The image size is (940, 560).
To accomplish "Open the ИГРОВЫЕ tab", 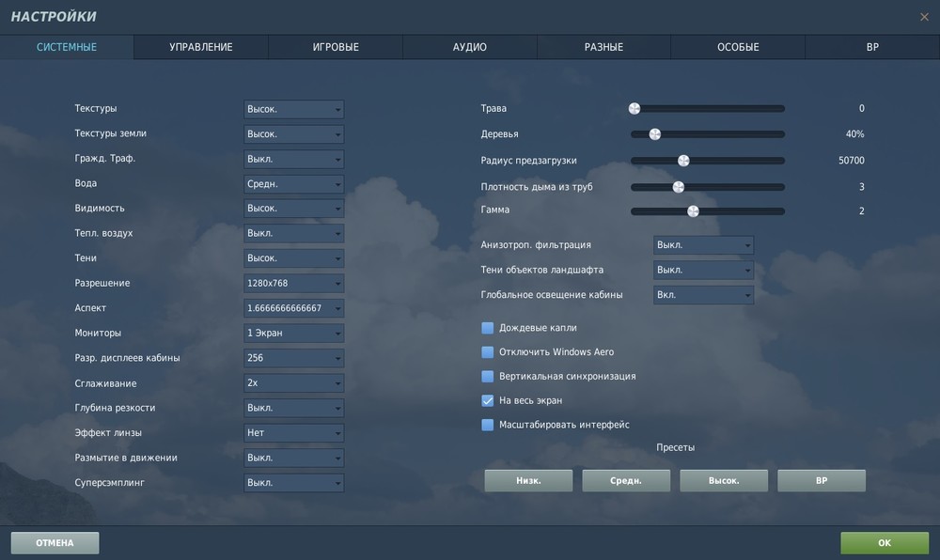I will (336, 47).
